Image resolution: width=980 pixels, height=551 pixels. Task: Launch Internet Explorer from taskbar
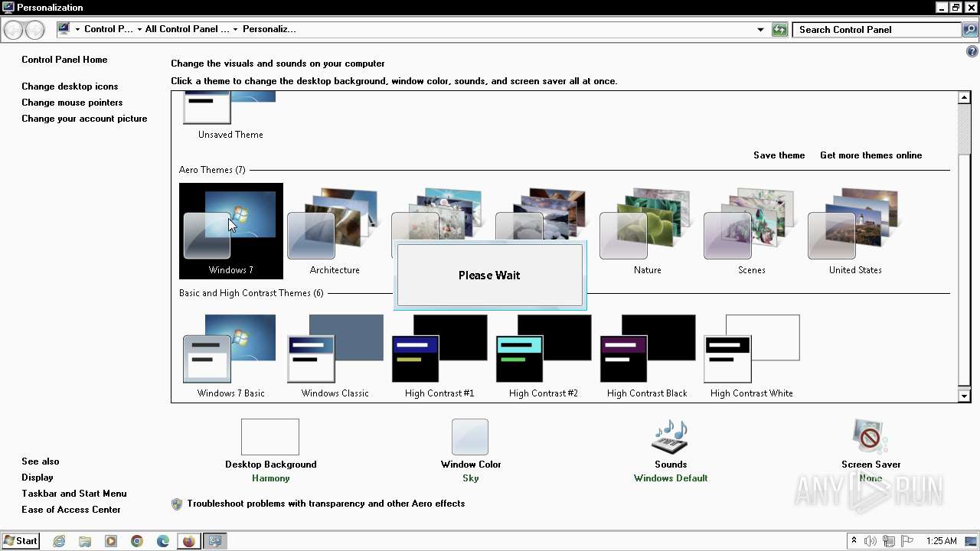[59, 541]
